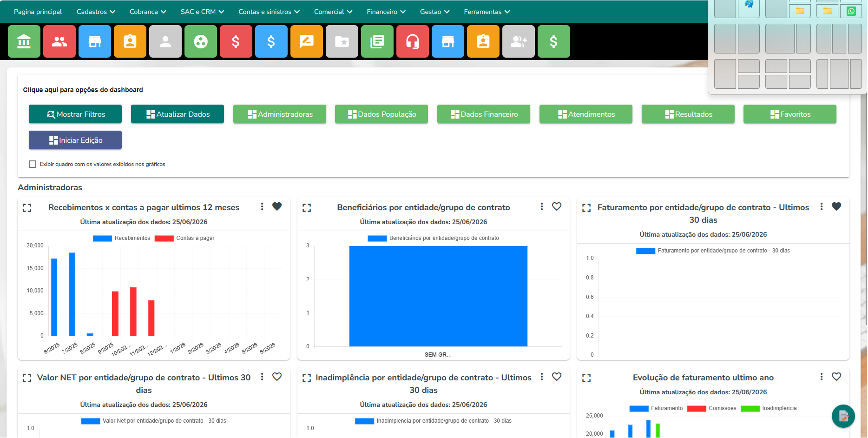Expand the Recebimentos x contas a pagar chart fullscreen
The height and width of the screenshot is (438, 868).
point(27,208)
